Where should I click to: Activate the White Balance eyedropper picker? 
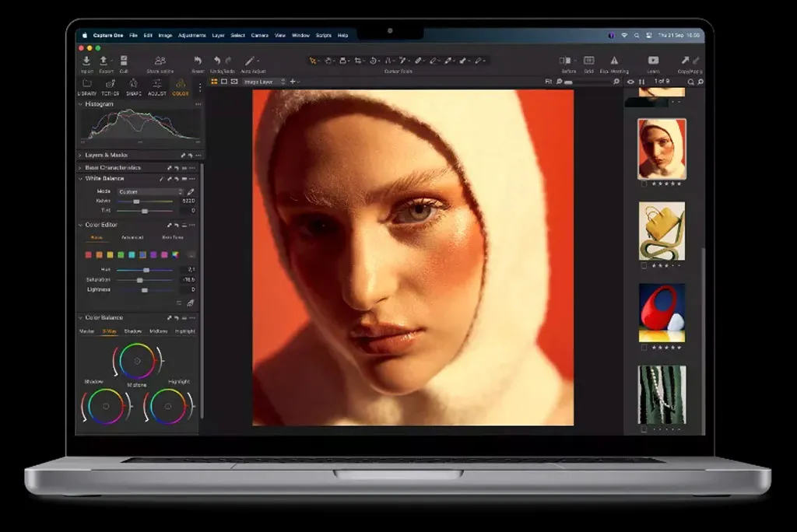click(x=191, y=191)
